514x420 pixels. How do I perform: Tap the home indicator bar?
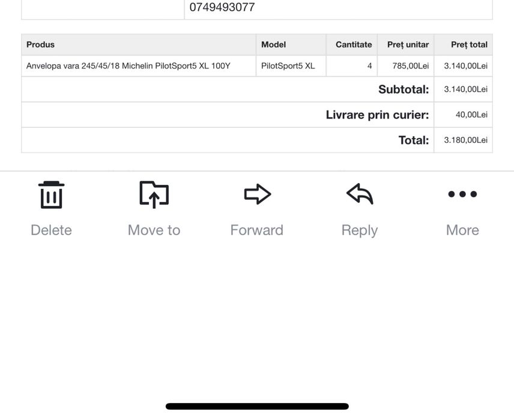(257, 406)
